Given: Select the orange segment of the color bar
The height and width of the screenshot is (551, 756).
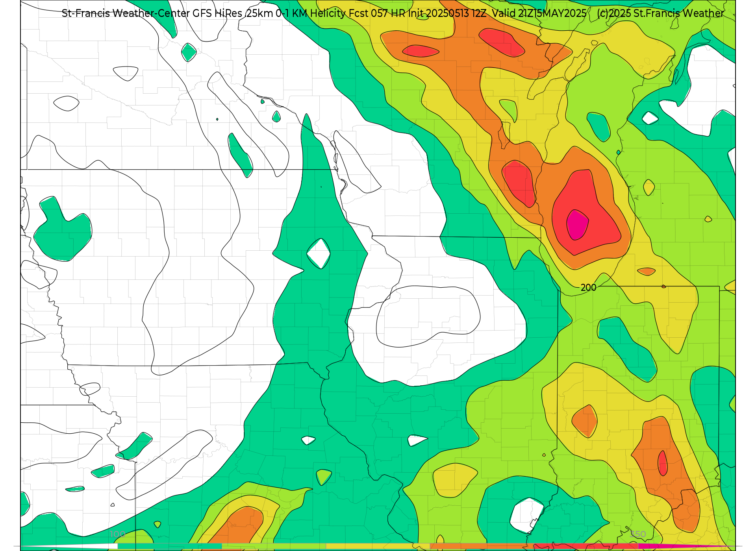Looking at the screenshot, I should [x=482, y=546].
